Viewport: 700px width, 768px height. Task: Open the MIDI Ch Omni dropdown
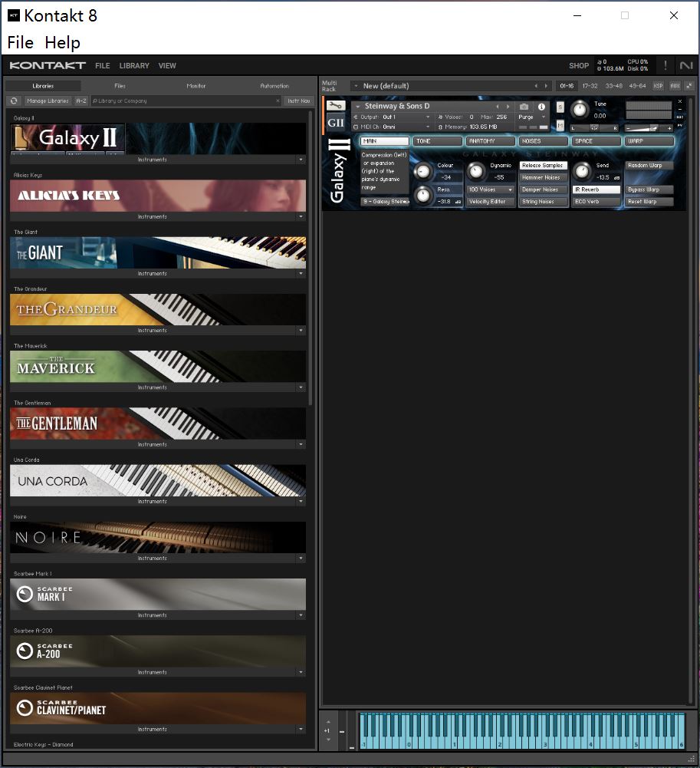coord(391,127)
